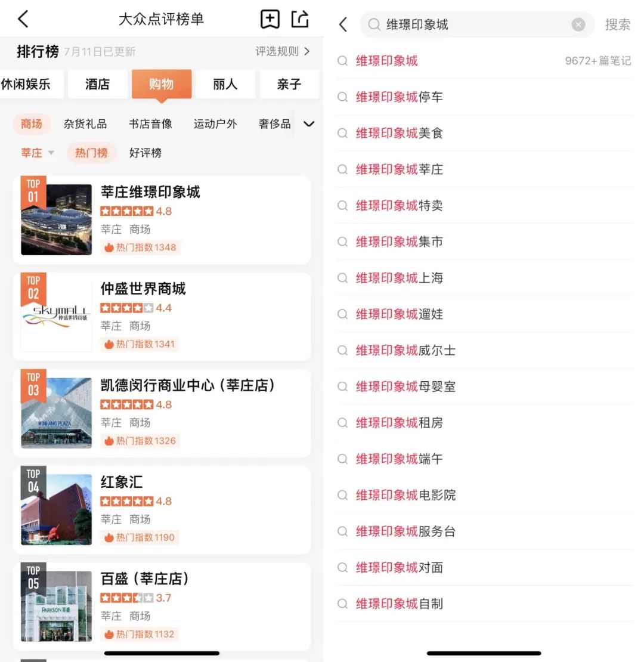Open 评选规则 details arrow
Screen dimensions: 644x662
(283, 51)
